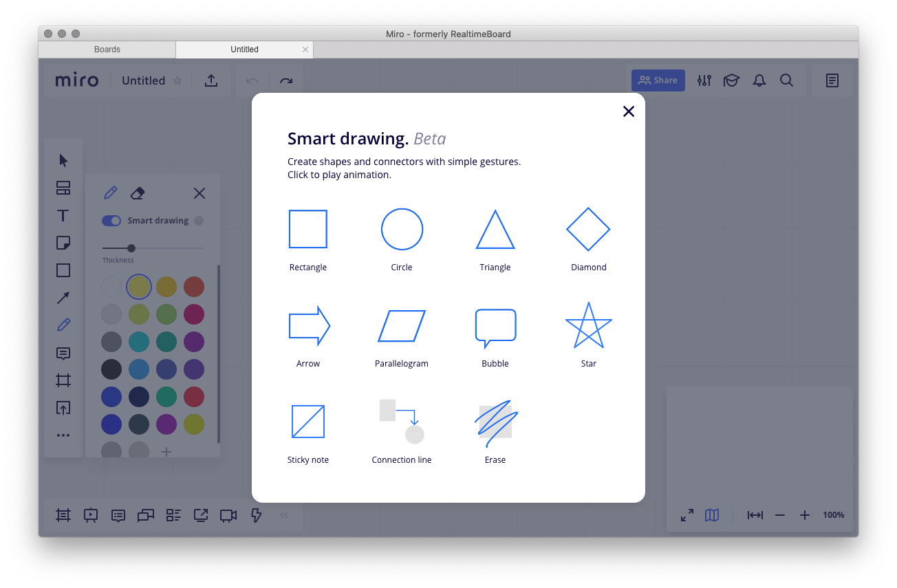This screenshot has height=588, width=897.
Task: Start screen sharing in bottom toolbar
Action: point(201,515)
